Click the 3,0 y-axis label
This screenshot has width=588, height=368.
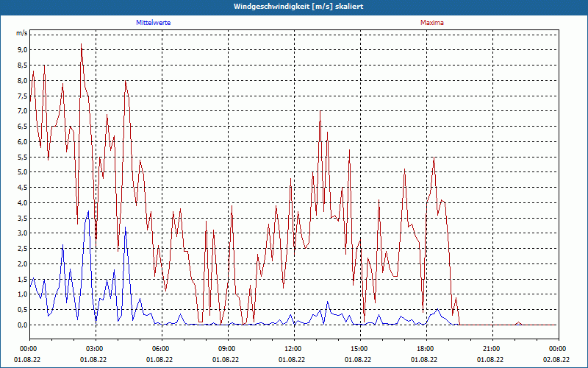(x=22, y=233)
